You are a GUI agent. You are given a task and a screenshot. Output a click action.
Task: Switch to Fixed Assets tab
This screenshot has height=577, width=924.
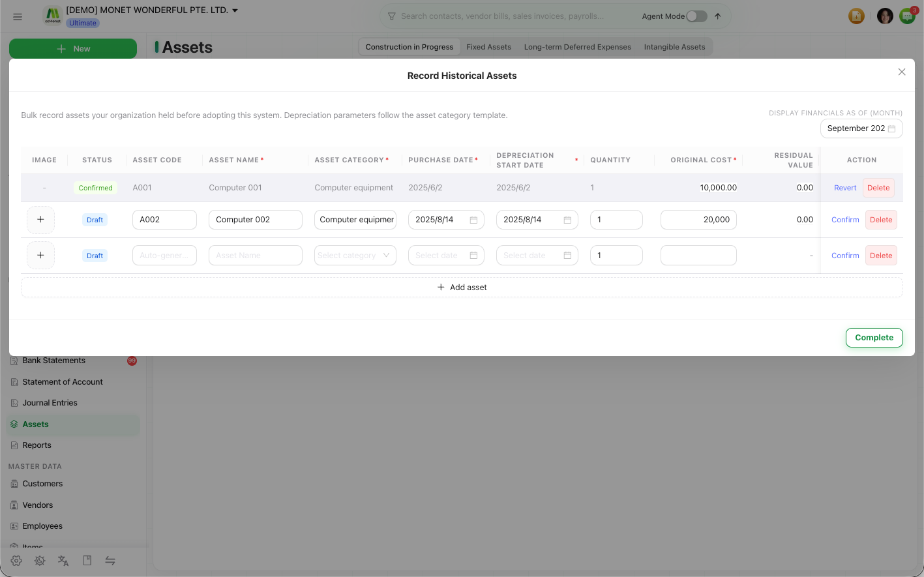[488, 47]
